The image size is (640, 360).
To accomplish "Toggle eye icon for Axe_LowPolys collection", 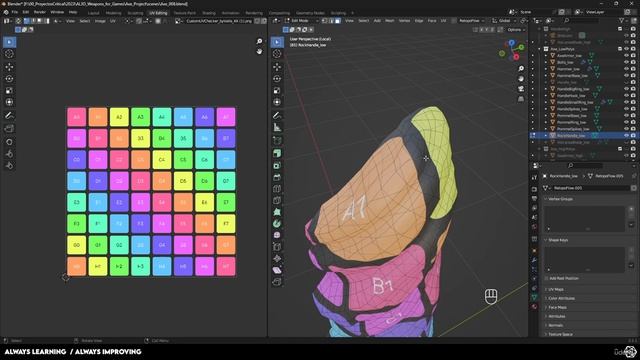I will point(626,49).
